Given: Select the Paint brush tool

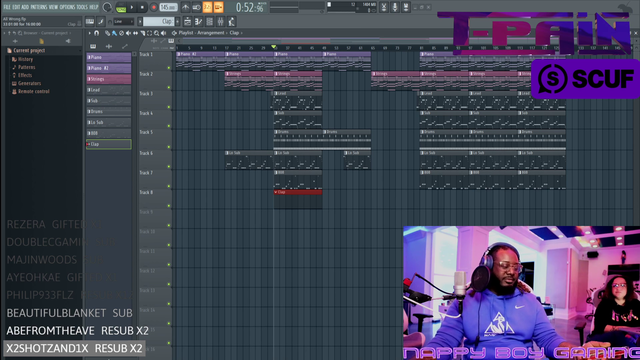Looking at the screenshot, I should 114,33.
